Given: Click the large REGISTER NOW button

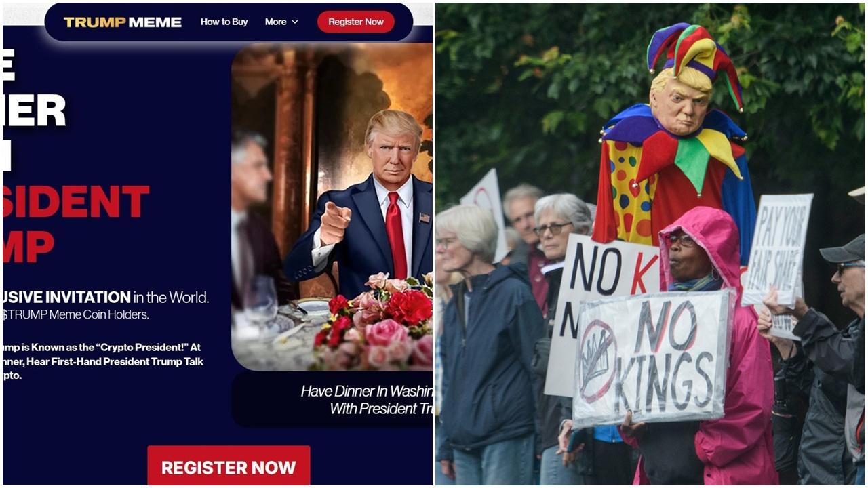Looking at the screenshot, I should click(229, 466).
